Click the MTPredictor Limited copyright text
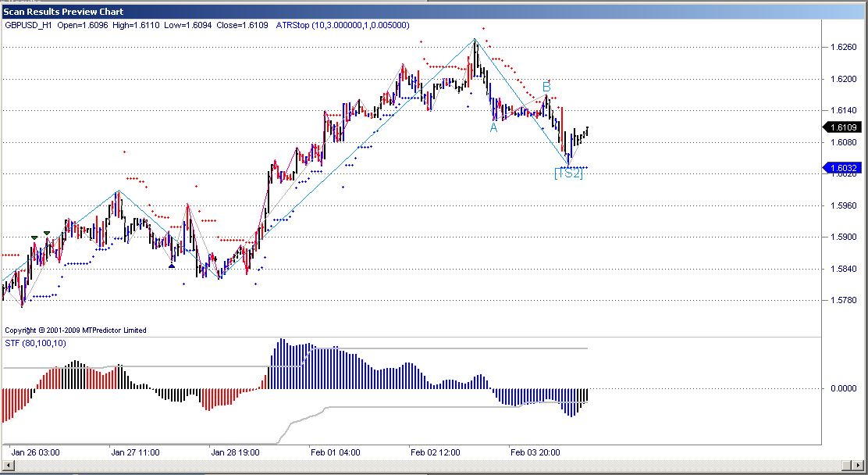Image resolution: width=868 pixels, height=475 pixels. click(76, 330)
